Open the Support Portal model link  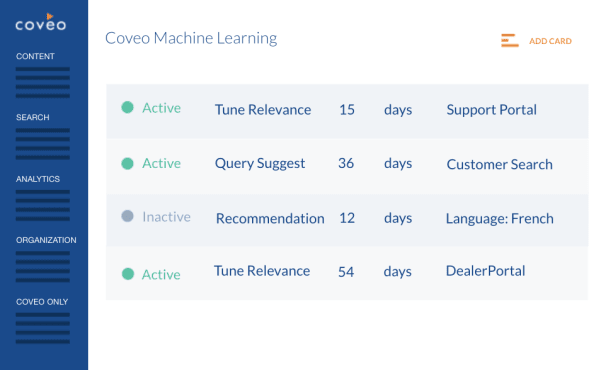tap(491, 110)
